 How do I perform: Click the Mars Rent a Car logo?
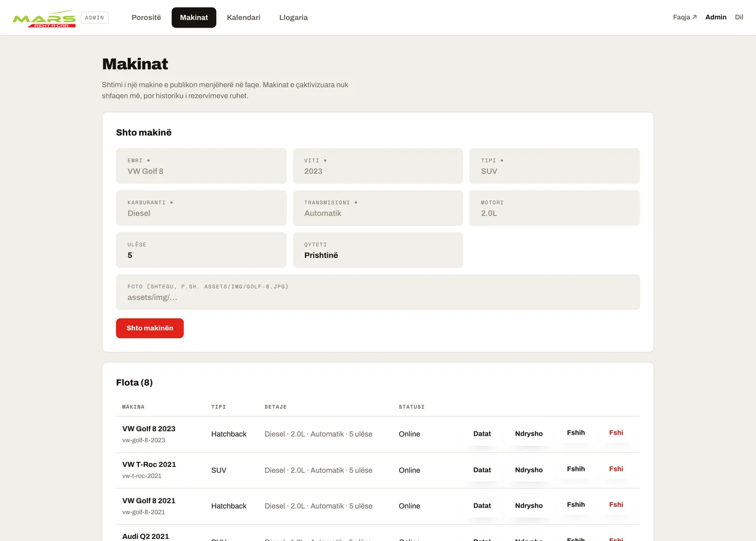tap(44, 19)
